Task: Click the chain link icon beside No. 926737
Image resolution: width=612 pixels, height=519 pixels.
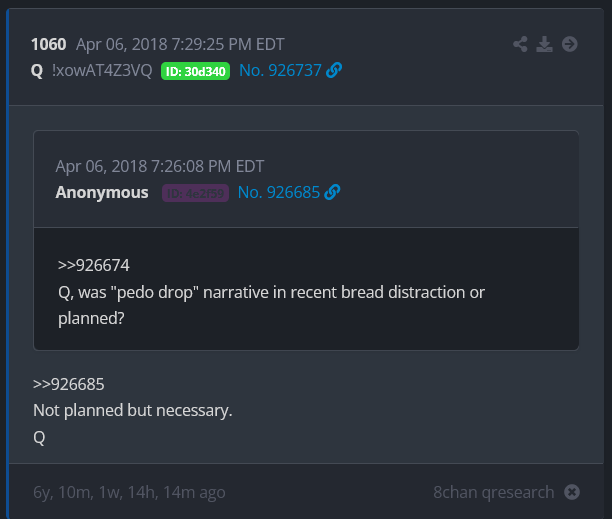Action: 334,70
